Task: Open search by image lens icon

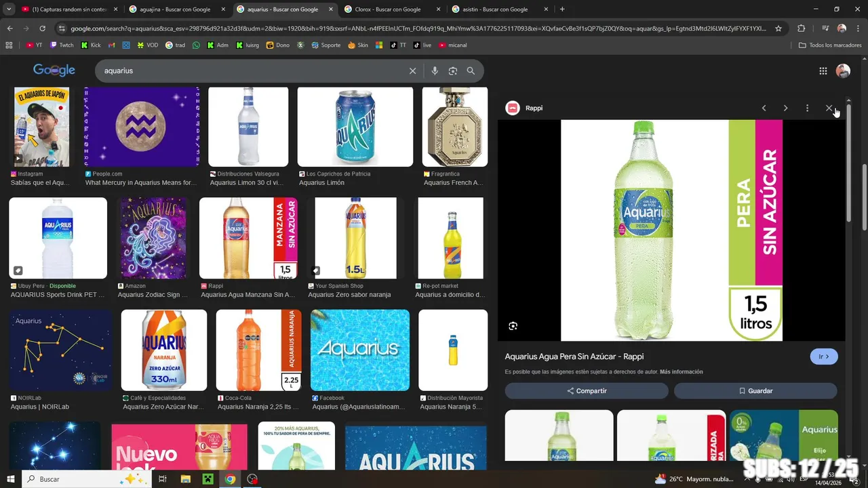Action: click(x=452, y=70)
